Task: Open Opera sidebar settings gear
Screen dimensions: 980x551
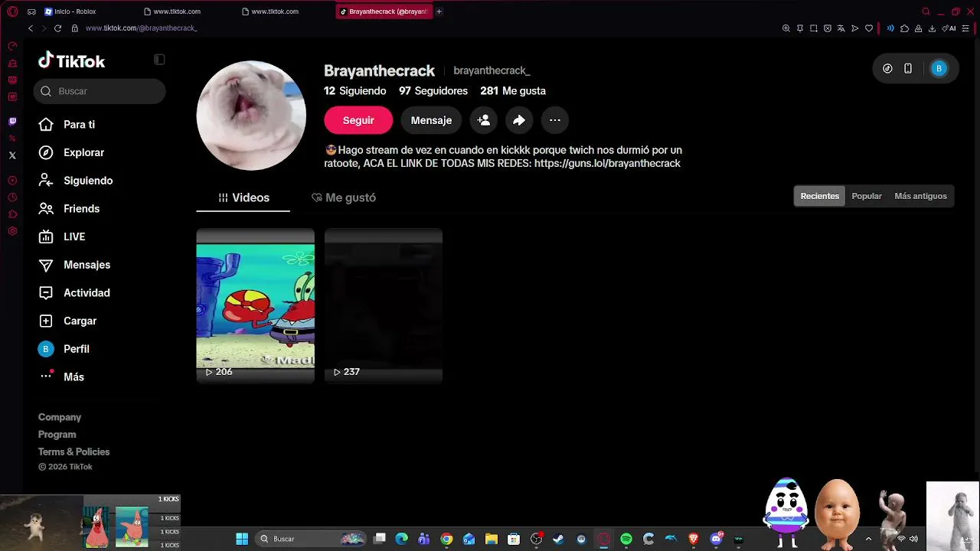Action: pyautogui.click(x=12, y=231)
